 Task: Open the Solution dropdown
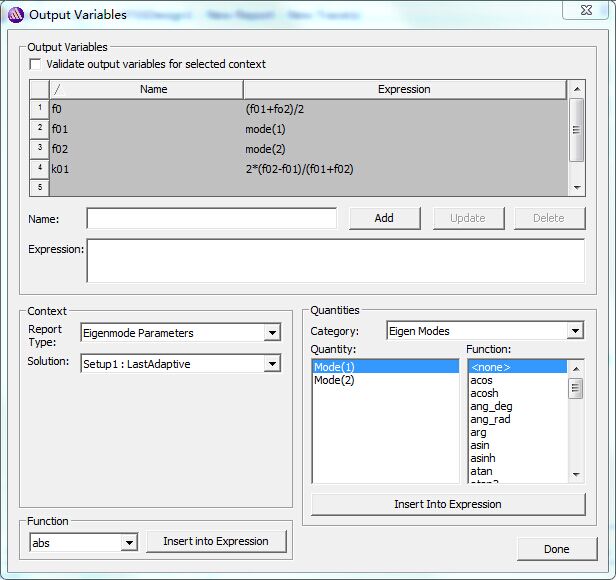point(272,364)
